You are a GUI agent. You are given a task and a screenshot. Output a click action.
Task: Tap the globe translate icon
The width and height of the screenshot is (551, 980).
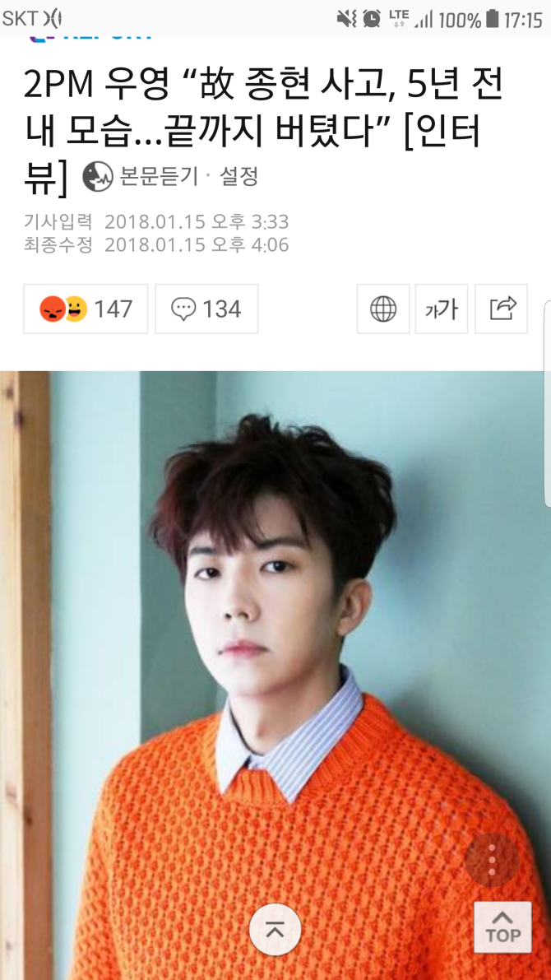[383, 309]
